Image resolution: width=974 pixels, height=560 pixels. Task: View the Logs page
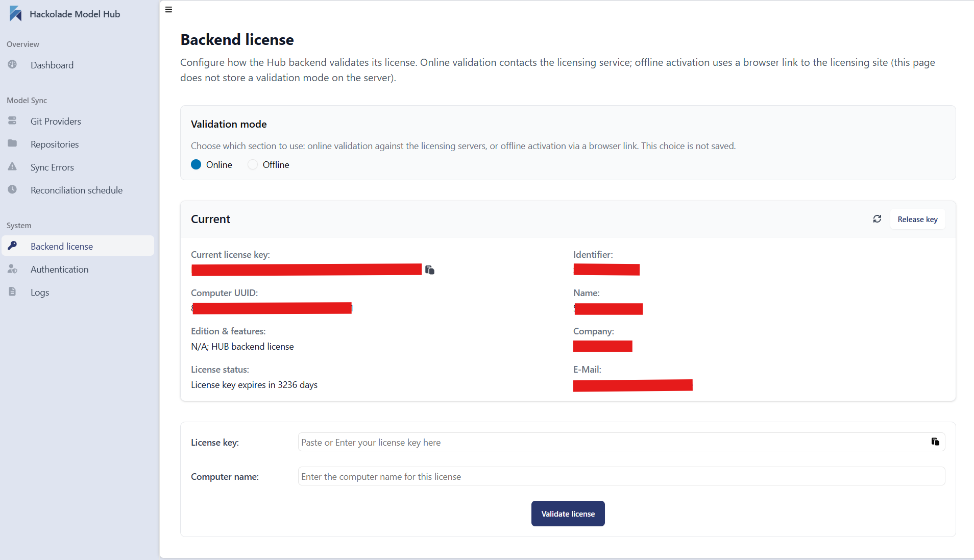tap(78, 292)
